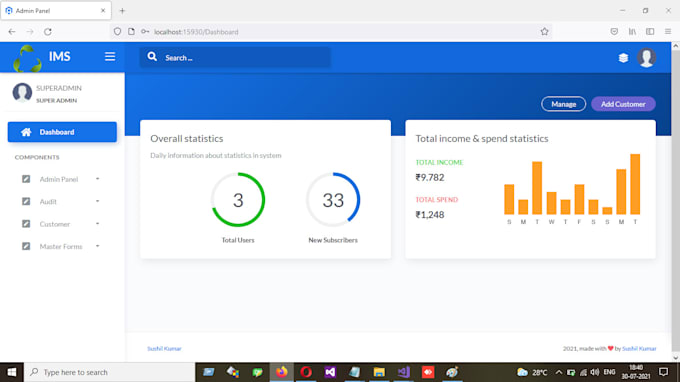Open Opera browser from the taskbar
Viewport: 680px width, 382px height.
point(306,372)
